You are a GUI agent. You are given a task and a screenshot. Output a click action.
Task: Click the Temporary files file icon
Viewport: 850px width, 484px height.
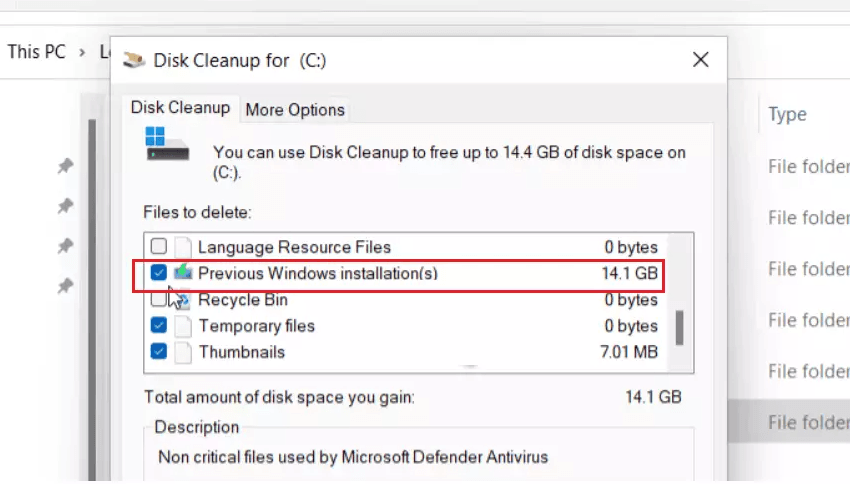[183, 326]
